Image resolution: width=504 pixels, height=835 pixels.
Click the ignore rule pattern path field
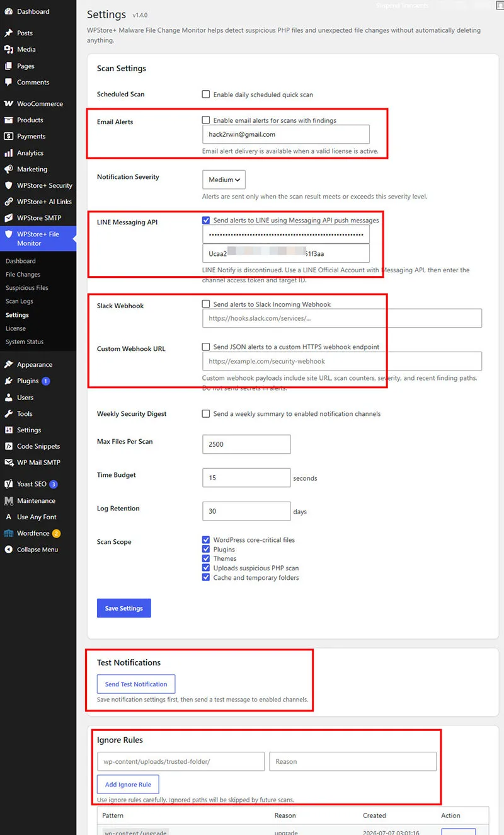tap(181, 761)
